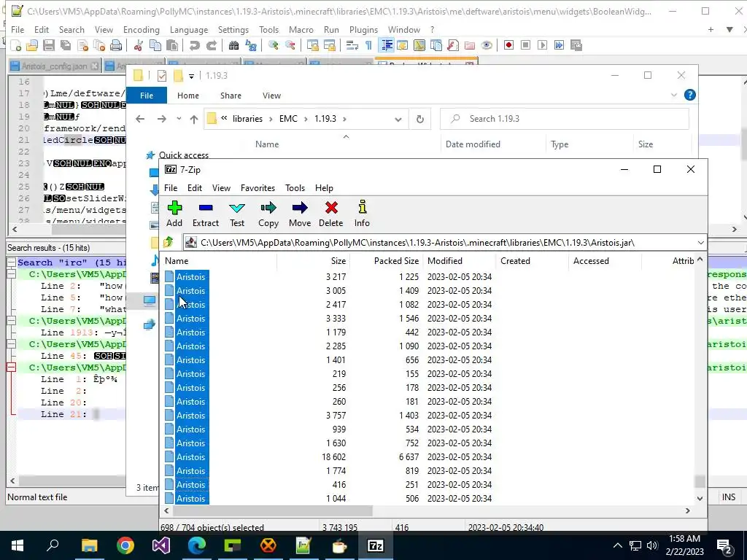Sort Explorer by Date modified column
Viewport: 747px width, 560px height.
(492, 144)
